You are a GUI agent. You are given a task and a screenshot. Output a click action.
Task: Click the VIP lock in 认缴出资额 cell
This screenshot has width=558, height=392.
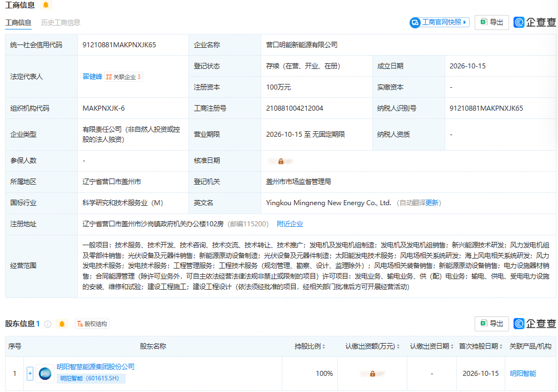(x=372, y=374)
